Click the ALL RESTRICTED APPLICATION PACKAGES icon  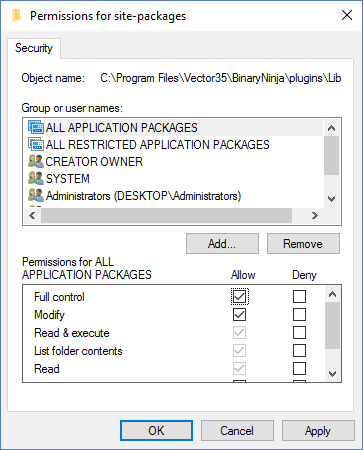pos(36,144)
